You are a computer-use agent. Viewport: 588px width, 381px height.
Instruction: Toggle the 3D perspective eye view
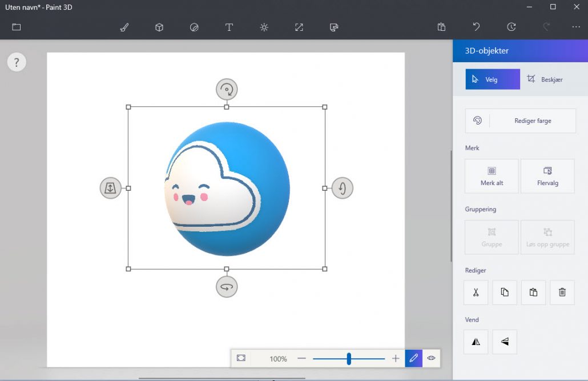pos(431,358)
